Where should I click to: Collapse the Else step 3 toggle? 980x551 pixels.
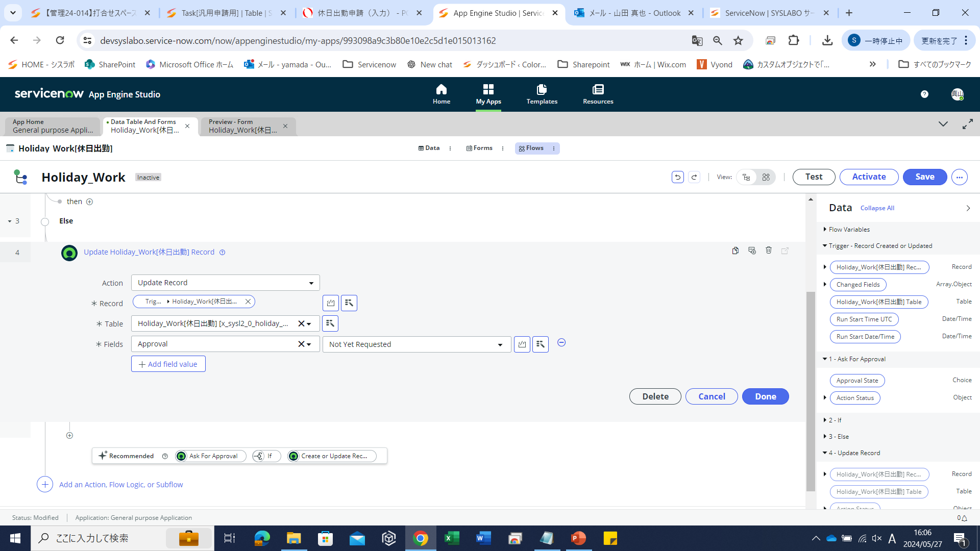tap(10, 221)
